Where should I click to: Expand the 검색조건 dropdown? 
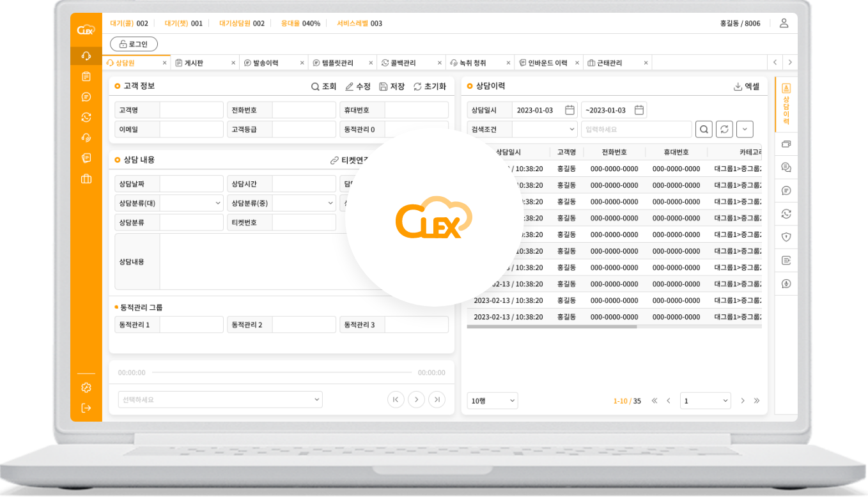tap(545, 129)
